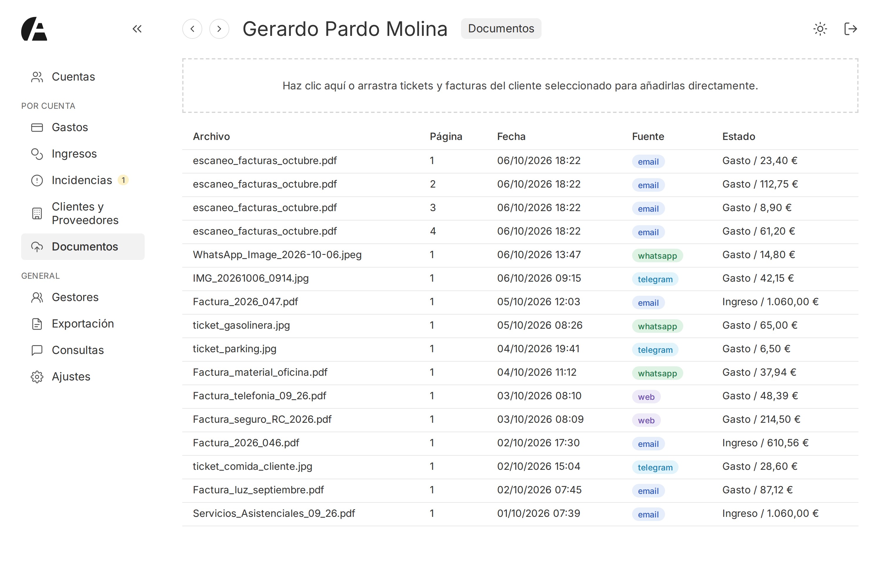Click the Gestores users icon
The image size is (882, 588).
tap(37, 297)
